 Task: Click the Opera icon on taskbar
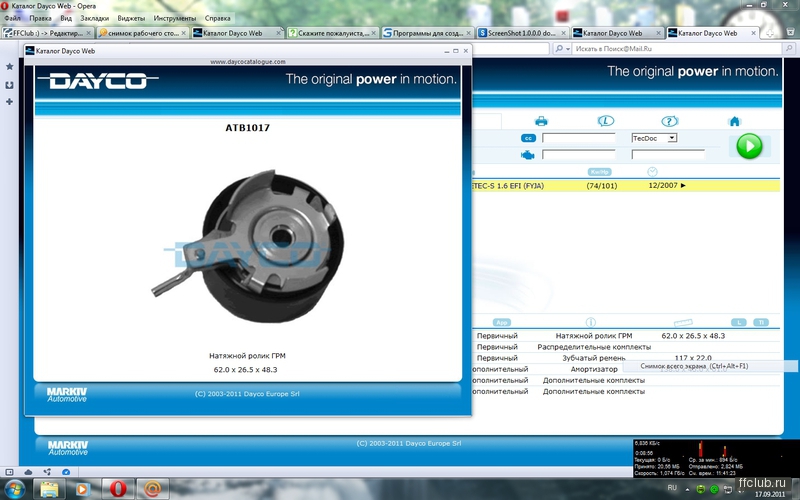tap(118, 489)
